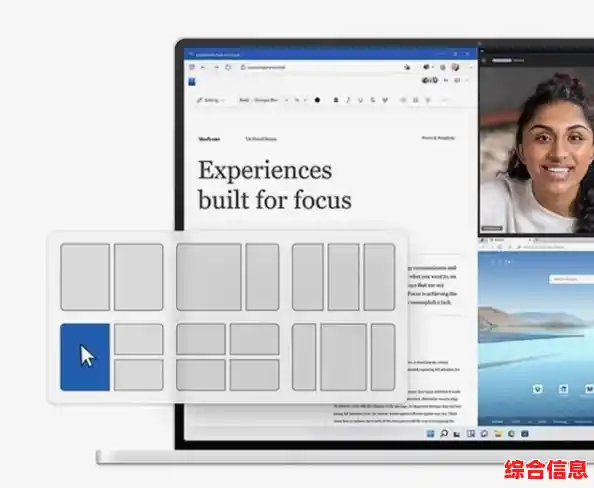
Task: Select middle zone of three equal columns layout
Action: (344, 277)
